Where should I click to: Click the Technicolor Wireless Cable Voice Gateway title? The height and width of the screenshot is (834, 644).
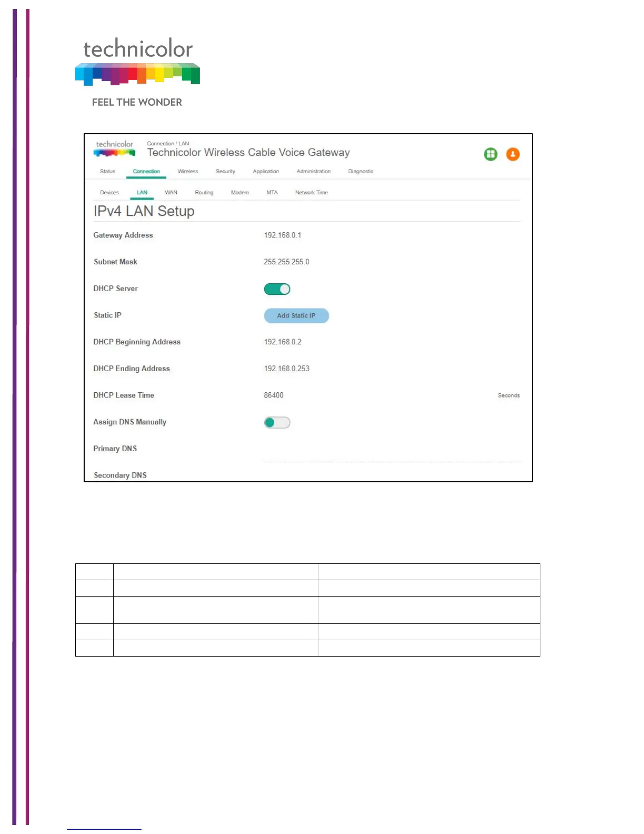point(248,153)
